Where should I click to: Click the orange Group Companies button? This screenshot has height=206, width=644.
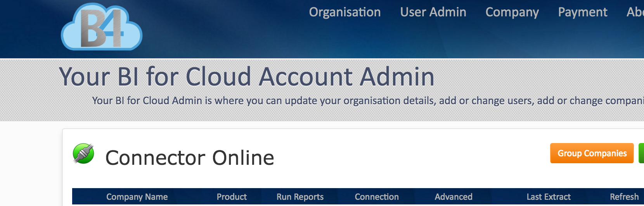pos(592,153)
